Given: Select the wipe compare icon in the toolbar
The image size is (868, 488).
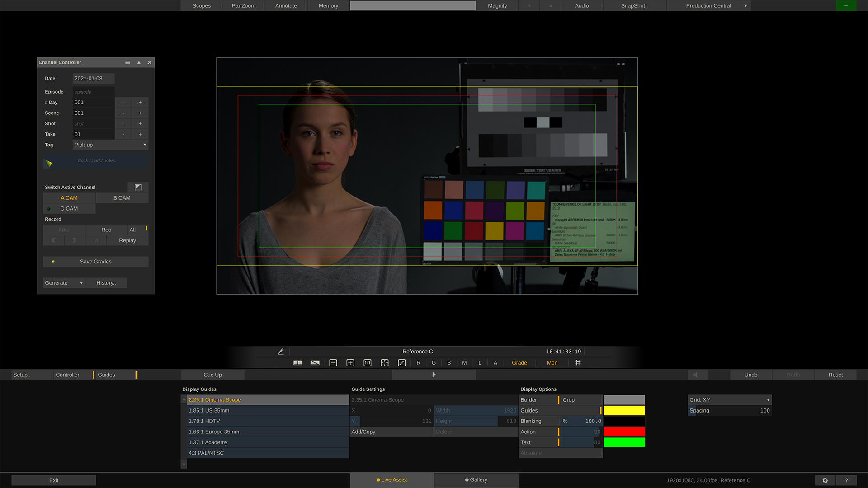Looking at the screenshot, I should pos(315,362).
